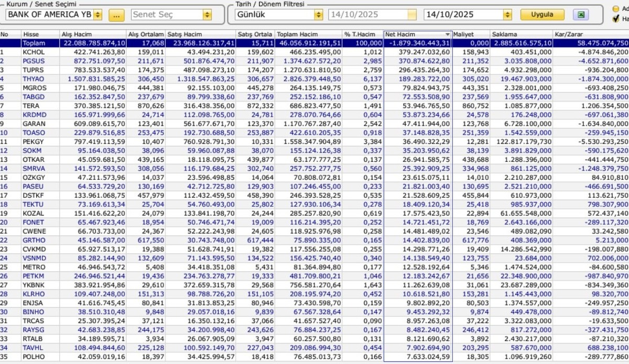Select the RTALB stock row
The width and height of the screenshot is (629, 364).
click(314, 339)
